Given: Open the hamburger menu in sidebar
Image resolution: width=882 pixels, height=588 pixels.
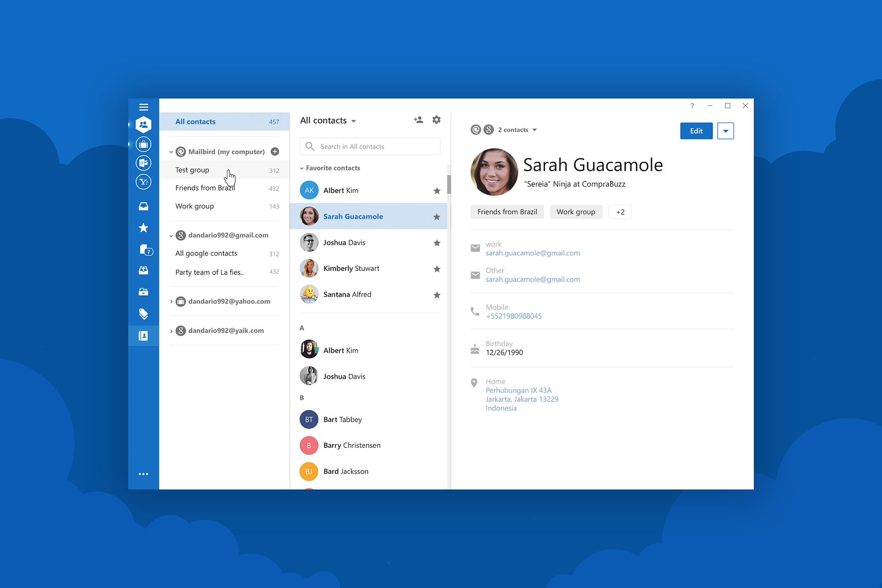Looking at the screenshot, I should [x=143, y=107].
